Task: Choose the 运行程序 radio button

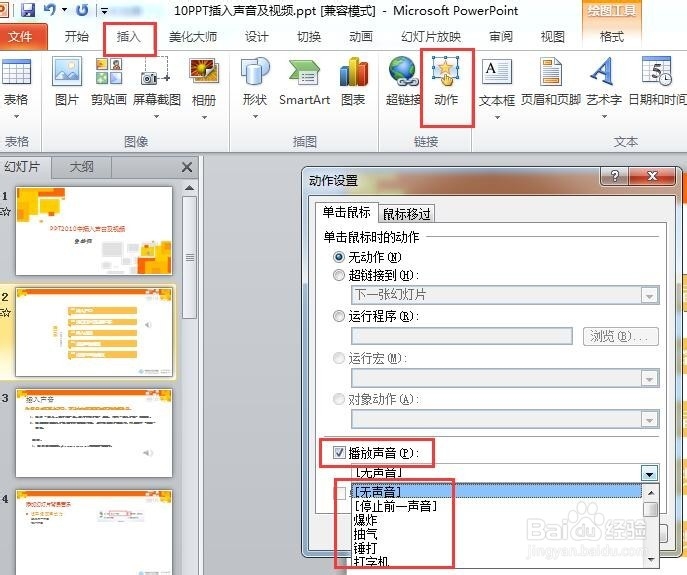Action: click(x=339, y=316)
